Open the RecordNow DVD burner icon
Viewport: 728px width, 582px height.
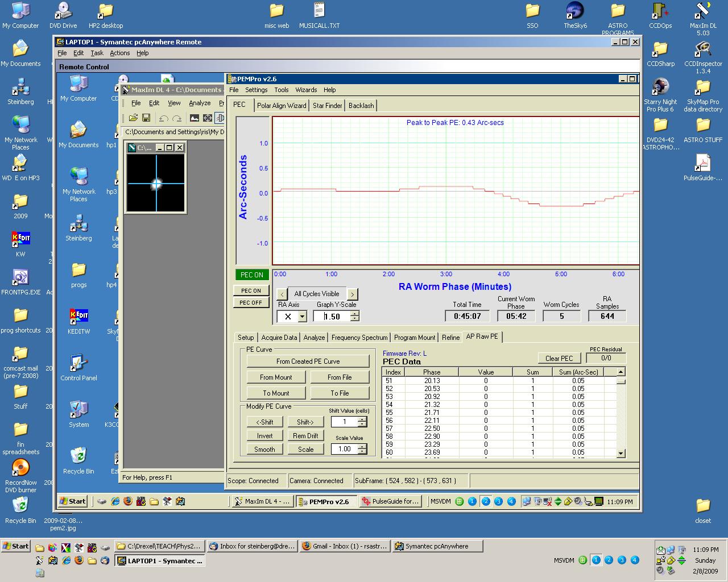[20, 476]
